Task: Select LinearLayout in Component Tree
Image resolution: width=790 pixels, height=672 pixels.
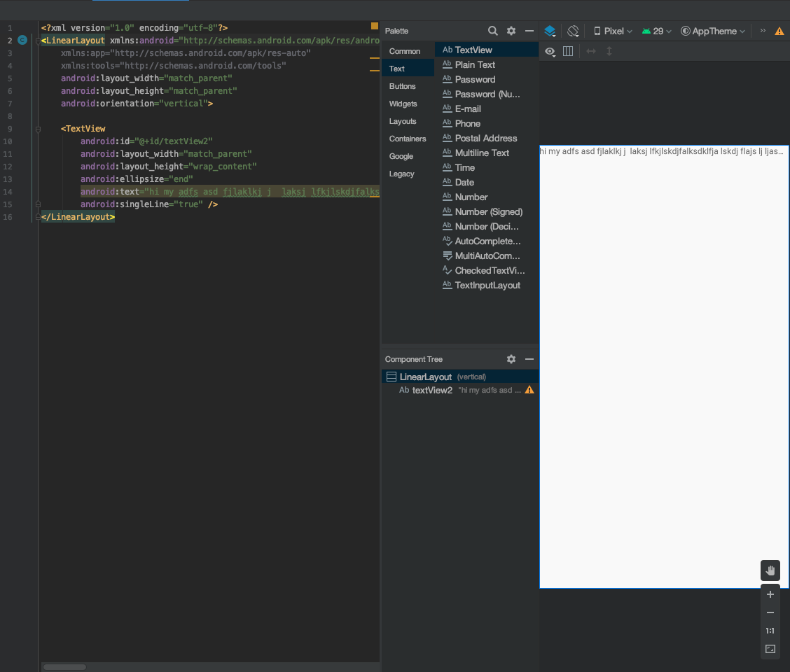Action: (461, 377)
